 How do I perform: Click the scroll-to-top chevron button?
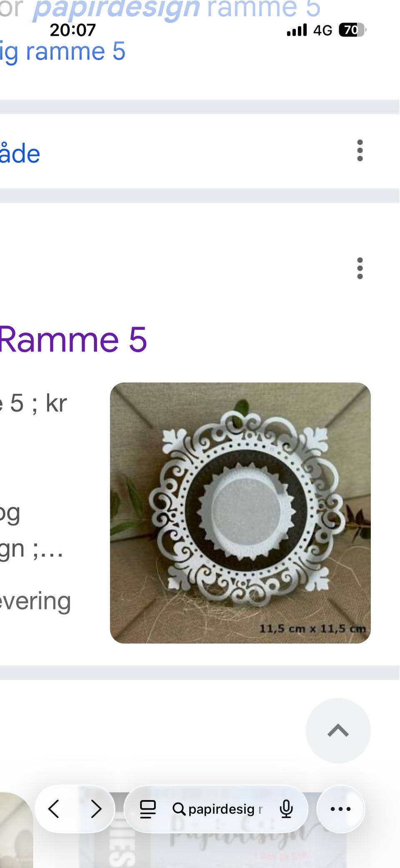(x=338, y=730)
